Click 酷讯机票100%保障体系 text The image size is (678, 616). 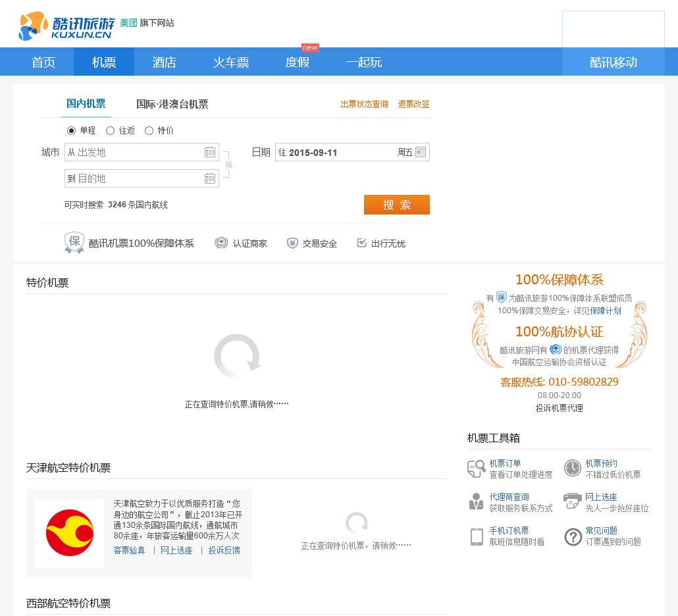coord(142,244)
